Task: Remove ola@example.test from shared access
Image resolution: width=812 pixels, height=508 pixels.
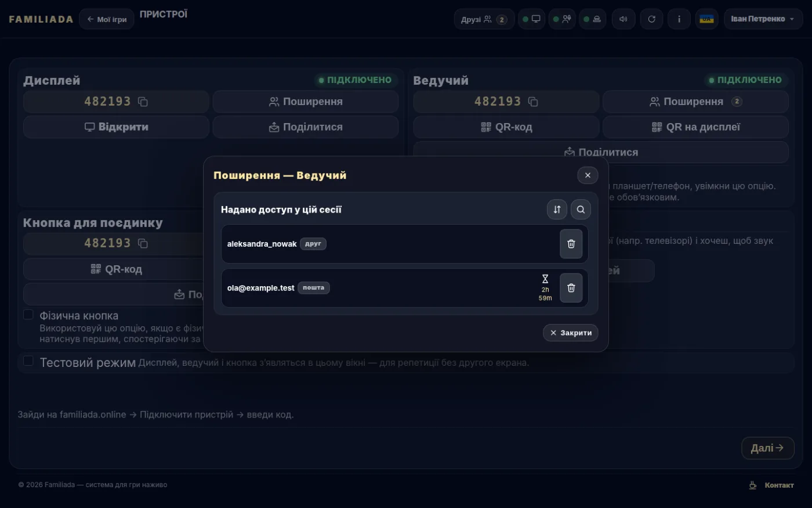Action: click(x=571, y=288)
